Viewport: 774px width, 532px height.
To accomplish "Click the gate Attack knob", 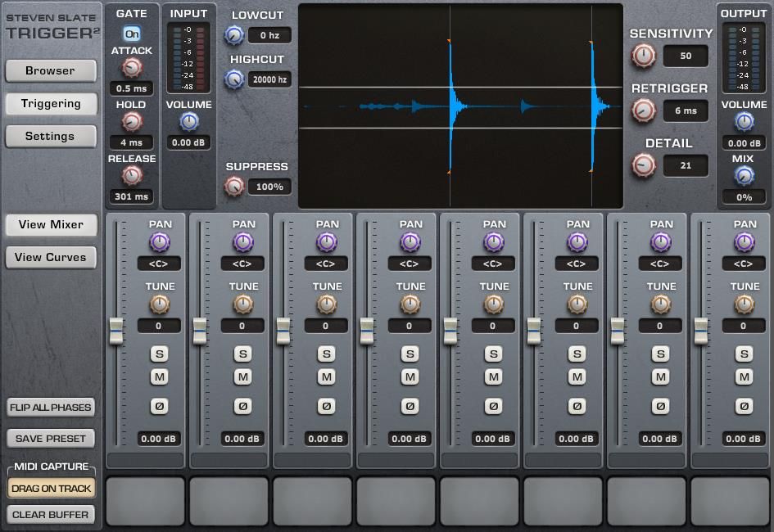I will [132, 68].
